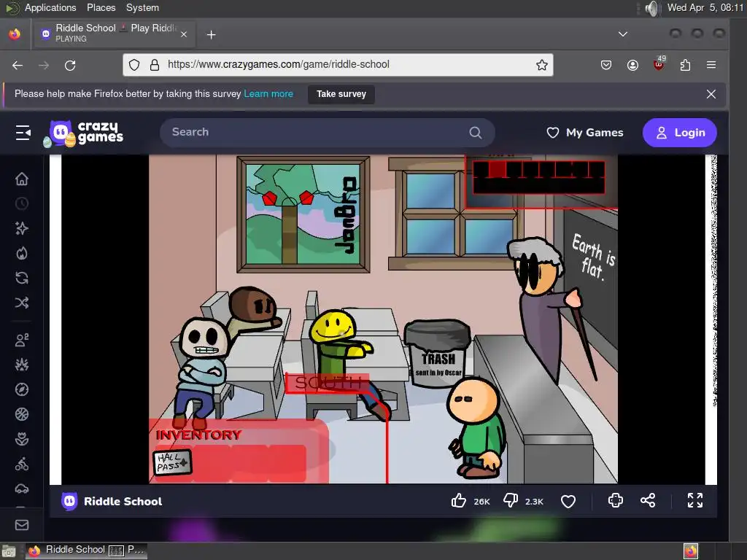Click the search magnifier icon
The height and width of the screenshot is (560, 747).
(x=475, y=133)
